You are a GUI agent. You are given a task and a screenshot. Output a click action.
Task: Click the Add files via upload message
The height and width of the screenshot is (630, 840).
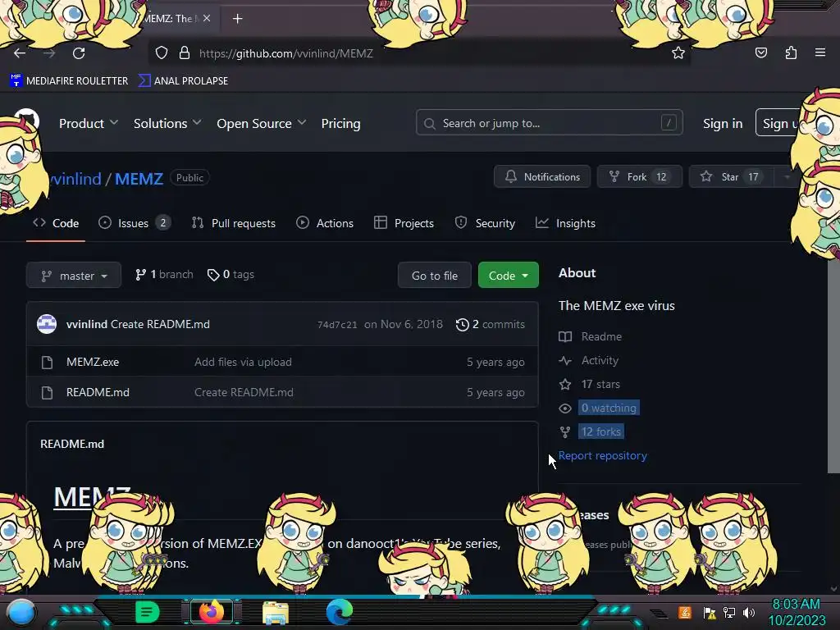pyautogui.click(x=243, y=362)
